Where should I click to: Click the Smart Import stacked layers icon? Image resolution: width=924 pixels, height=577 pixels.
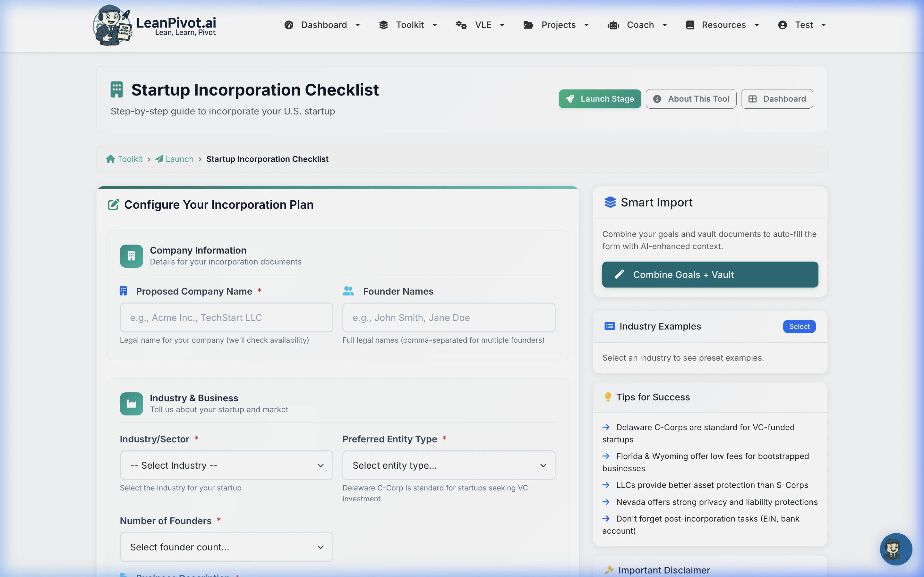610,202
